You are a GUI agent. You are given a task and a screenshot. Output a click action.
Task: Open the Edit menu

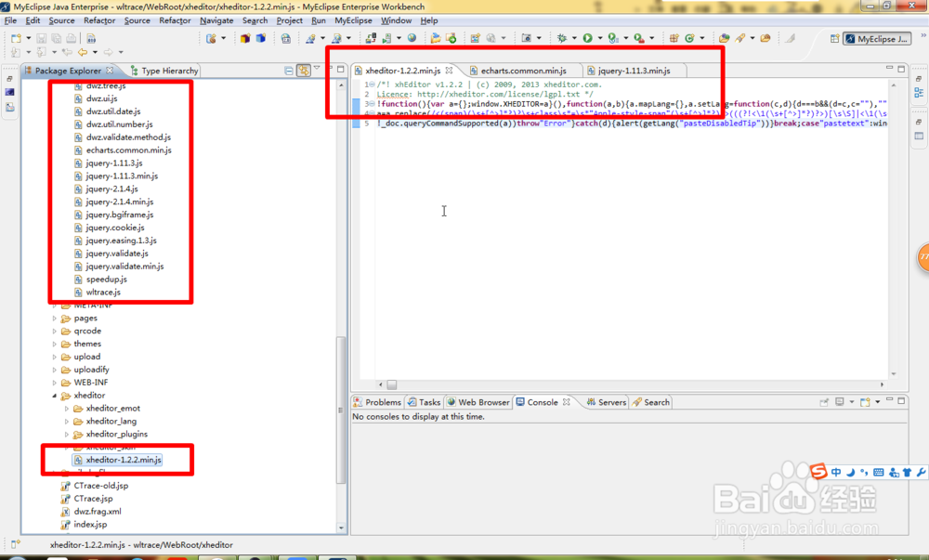pyautogui.click(x=33, y=20)
